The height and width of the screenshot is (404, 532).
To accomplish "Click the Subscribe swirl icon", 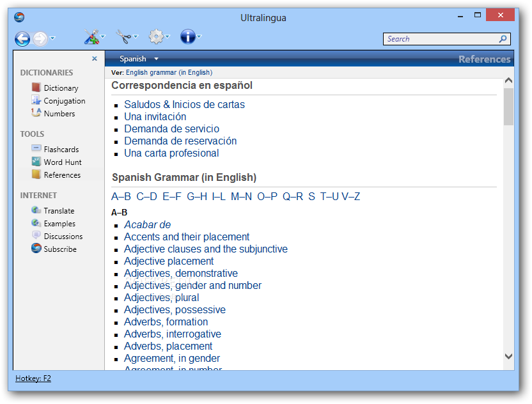I will pyautogui.click(x=36, y=248).
